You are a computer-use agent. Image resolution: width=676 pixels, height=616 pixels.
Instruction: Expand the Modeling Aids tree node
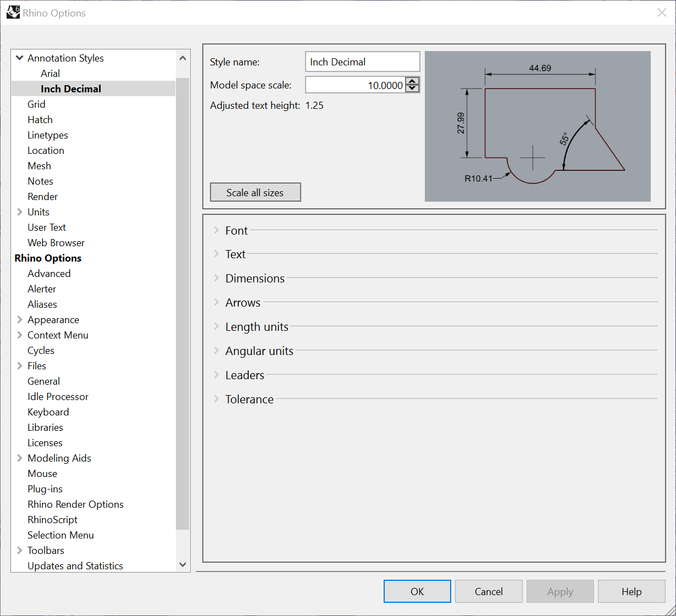coord(19,458)
